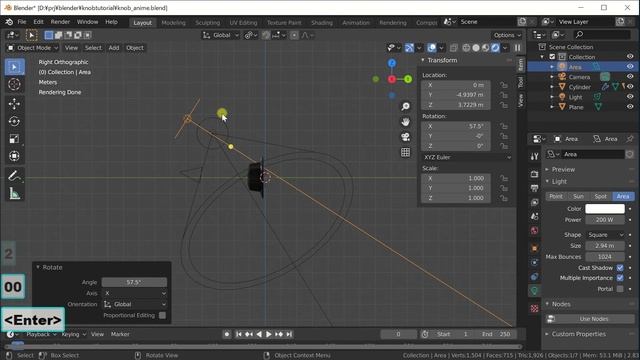Switch to the Shading workspace tab
This screenshot has height=360, width=640.
[x=322, y=23]
